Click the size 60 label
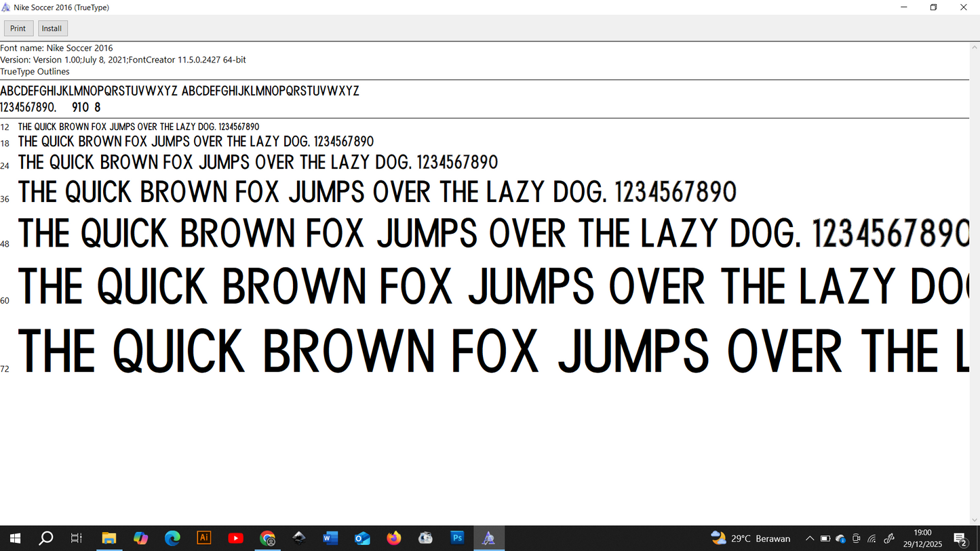Viewport: 980px width, 551px height. tap(5, 300)
